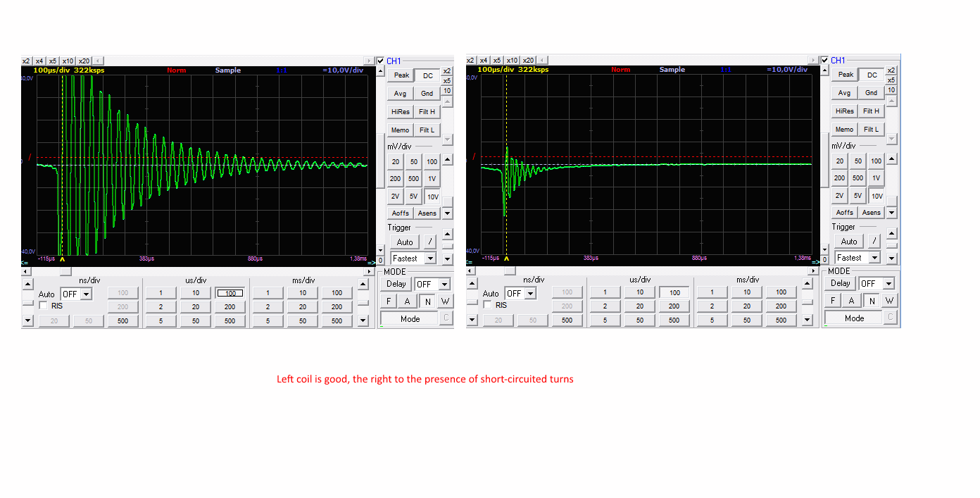Screen dimensions: 980x498
Task: Click the HiRes button on the left scope
Action: [x=400, y=112]
